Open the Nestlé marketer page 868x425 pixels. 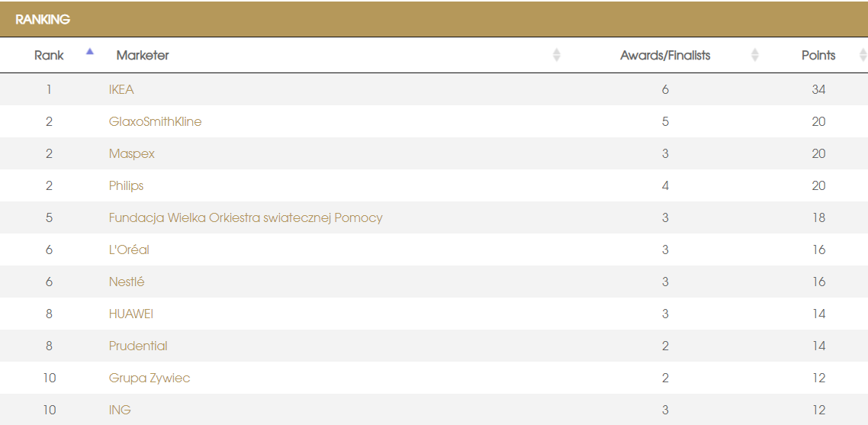[127, 282]
